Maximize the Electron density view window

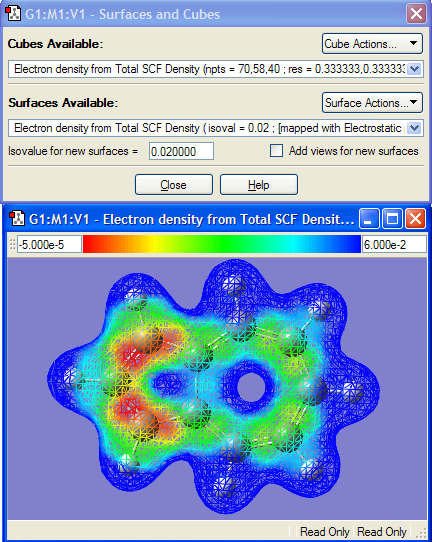click(x=392, y=219)
